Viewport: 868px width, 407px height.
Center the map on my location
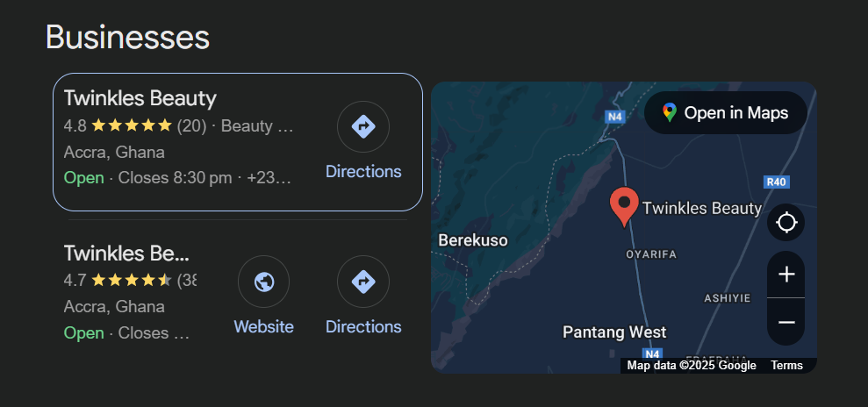(x=786, y=223)
